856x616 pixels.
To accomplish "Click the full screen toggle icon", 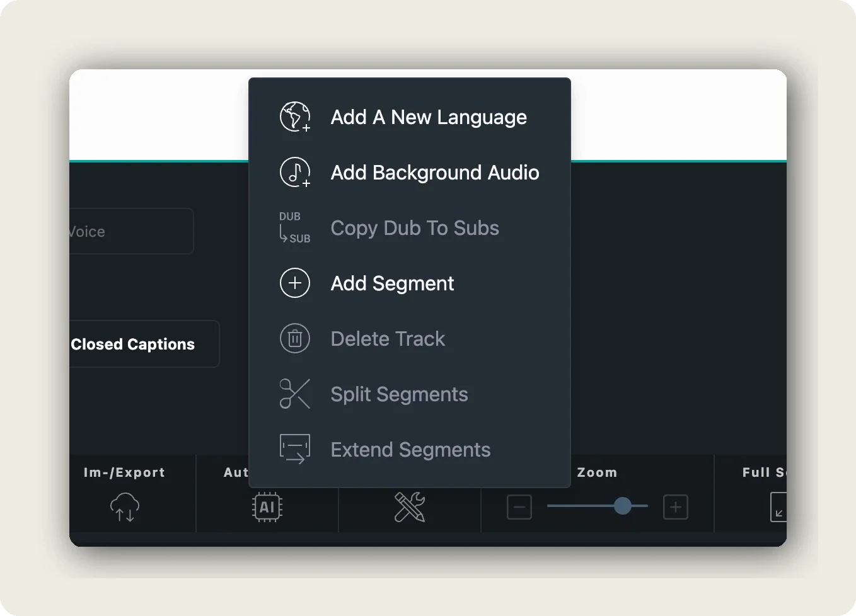I will 778,507.
